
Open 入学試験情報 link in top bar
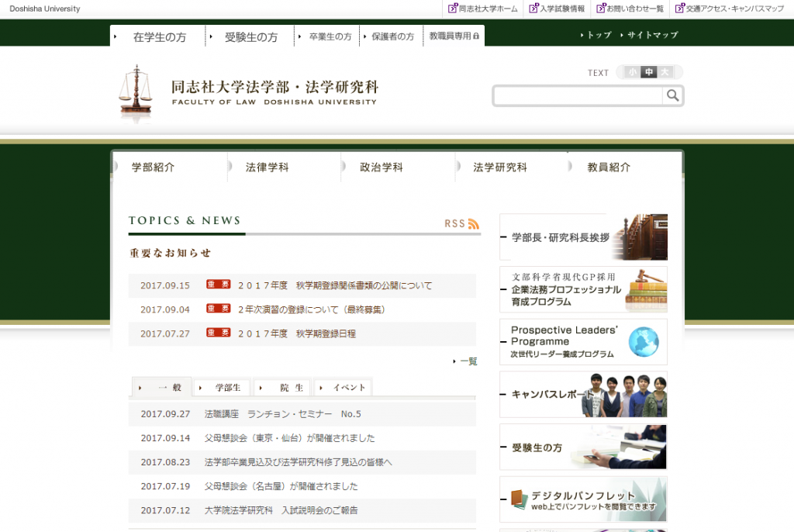click(557, 9)
